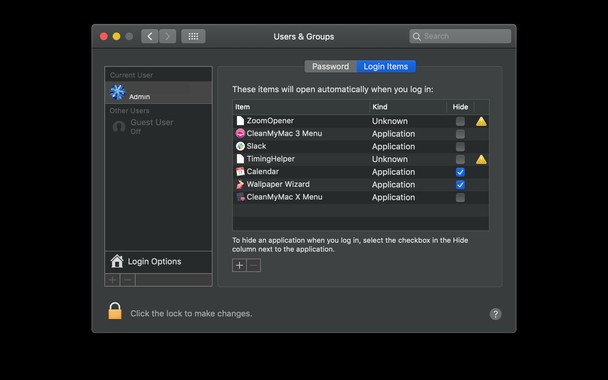Sort by the Kind column header

point(408,107)
